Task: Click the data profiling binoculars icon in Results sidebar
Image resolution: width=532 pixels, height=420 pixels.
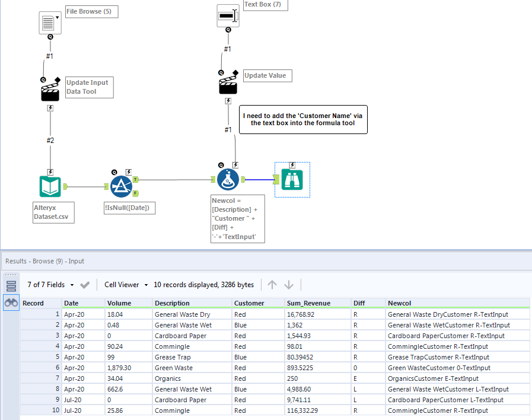Action: tap(11, 303)
